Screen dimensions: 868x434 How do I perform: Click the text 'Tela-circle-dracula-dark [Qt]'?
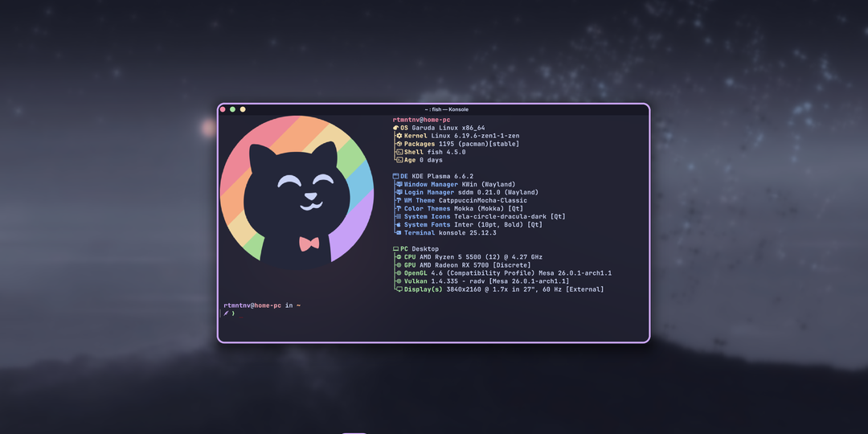pyautogui.click(x=510, y=216)
